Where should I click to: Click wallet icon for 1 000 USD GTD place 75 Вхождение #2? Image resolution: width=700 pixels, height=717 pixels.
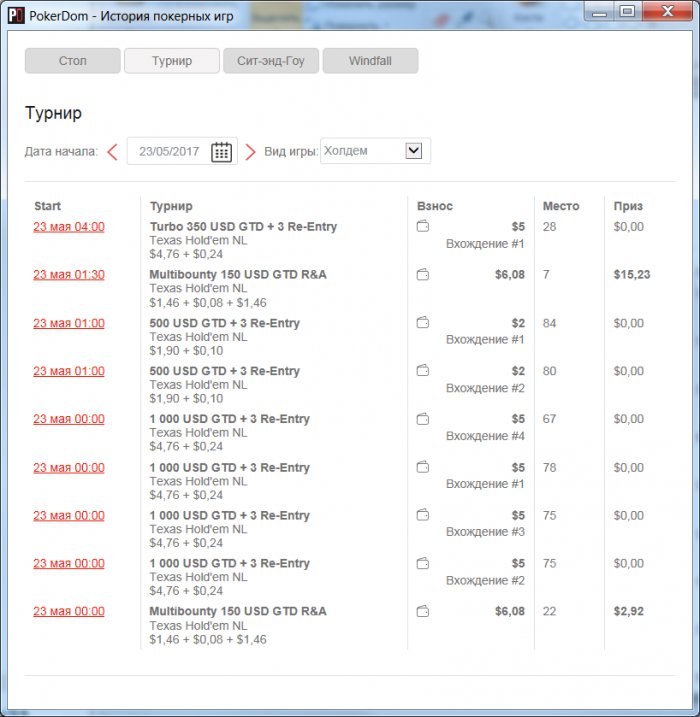(423, 563)
